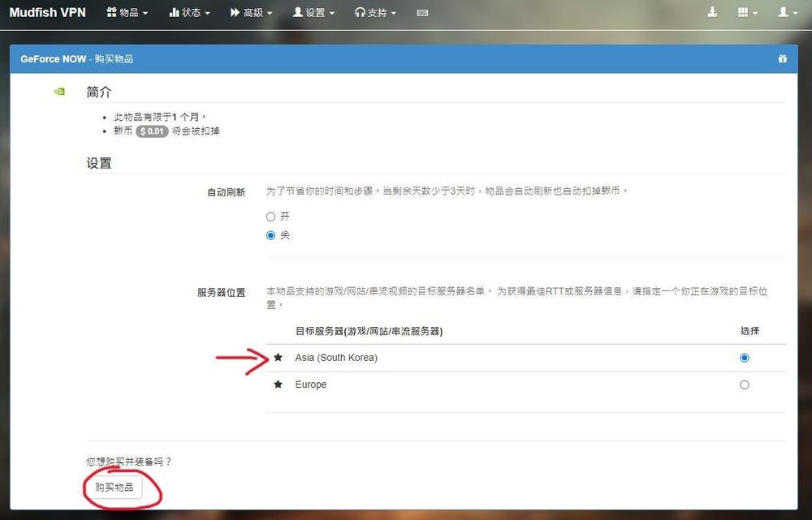Click the cart icon on the blue header
The width and height of the screenshot is (812, 520).
782,58
